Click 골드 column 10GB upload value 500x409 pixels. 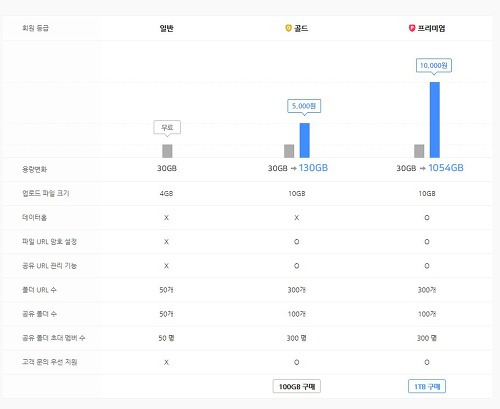pyautogui.click(x=297, y=194)
